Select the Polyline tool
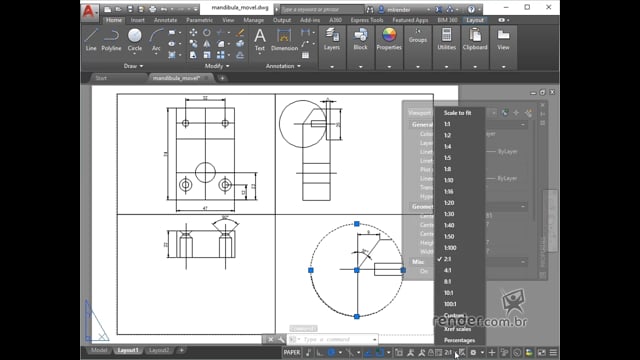 [111, 40]
